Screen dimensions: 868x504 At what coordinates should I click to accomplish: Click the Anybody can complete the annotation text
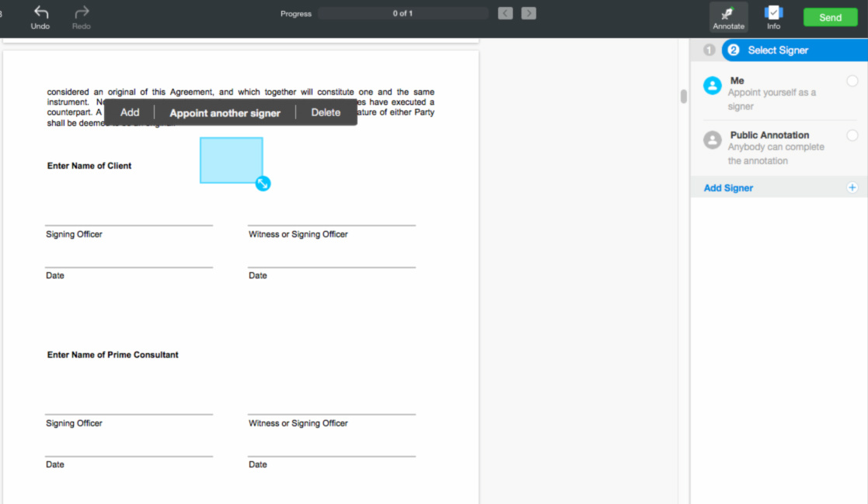pos(776,153)
